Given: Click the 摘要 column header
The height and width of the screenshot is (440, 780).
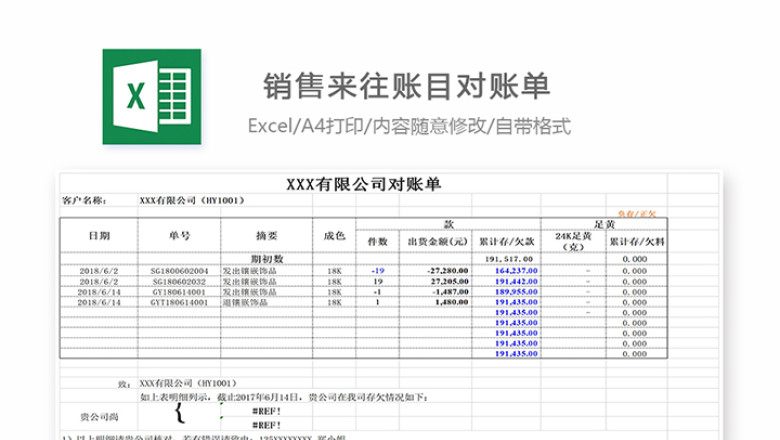Looking at the screenshot, I should [x=267, y=235].
